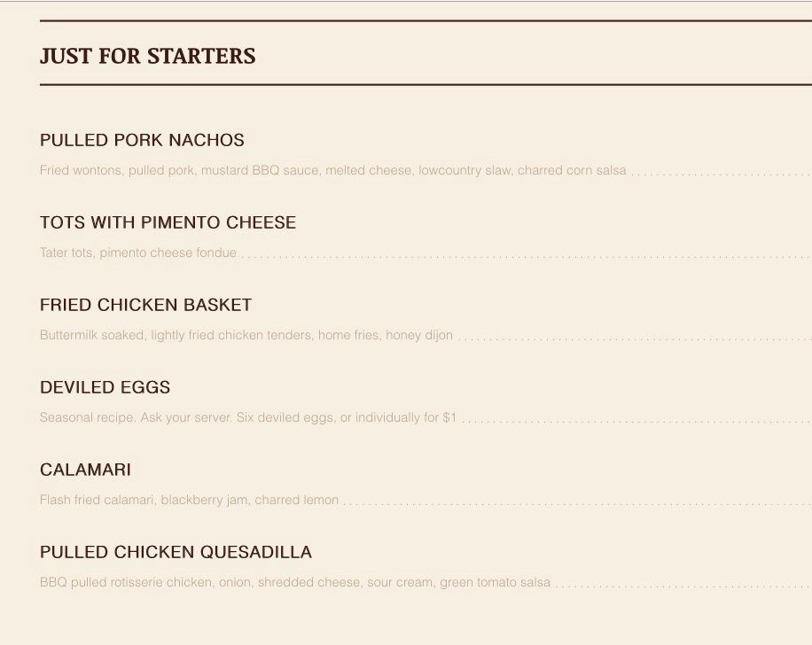Click the tater tots fondue description
This screenshot has width=812, height=645.
pyautogui.click(x=138, y=253)
